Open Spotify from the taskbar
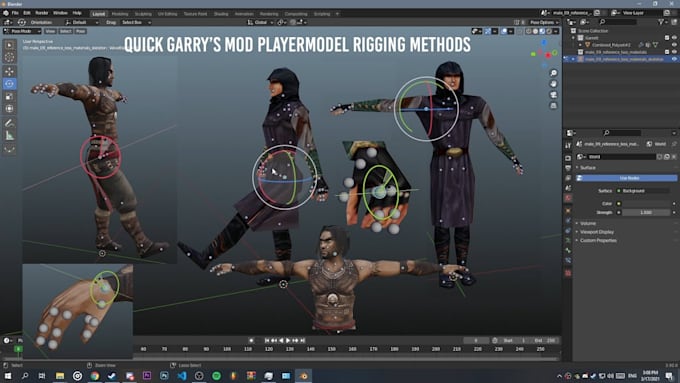The image size is (680, 383). (x=216, y=376)
